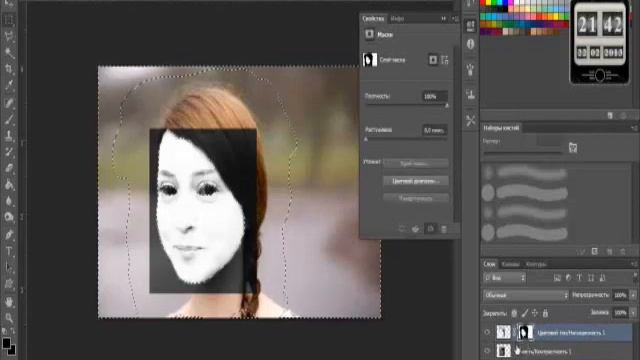Hide the Hue/Saturation 1 layer eye
The height and width of the screenshot is (360, 640).
(x=487, y=333)
